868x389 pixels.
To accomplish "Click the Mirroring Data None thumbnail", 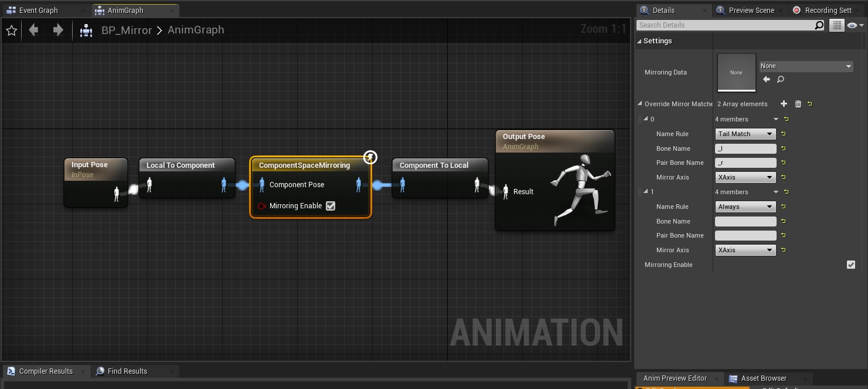I will click(736, 72).
